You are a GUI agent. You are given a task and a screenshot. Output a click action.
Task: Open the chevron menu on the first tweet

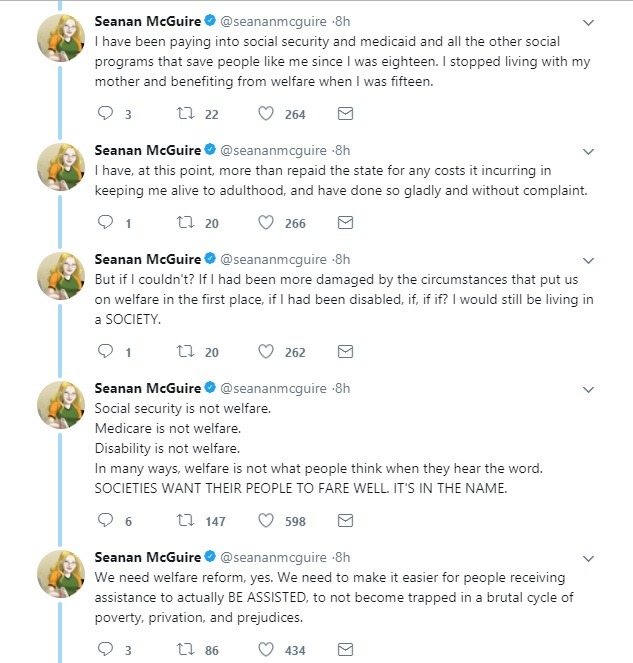pos(589,23)
